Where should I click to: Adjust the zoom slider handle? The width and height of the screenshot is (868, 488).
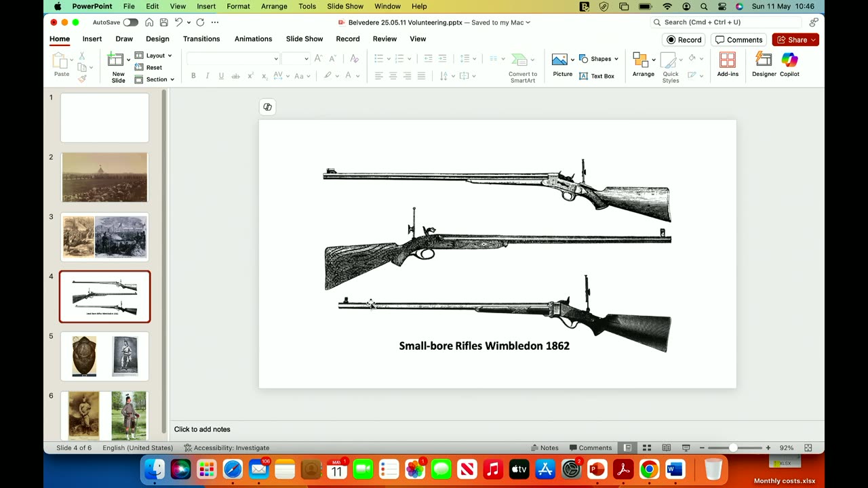pos(733,448)
